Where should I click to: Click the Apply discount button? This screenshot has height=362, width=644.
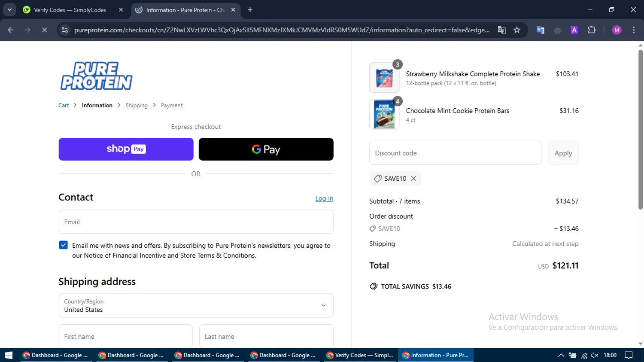coord(563,153)
